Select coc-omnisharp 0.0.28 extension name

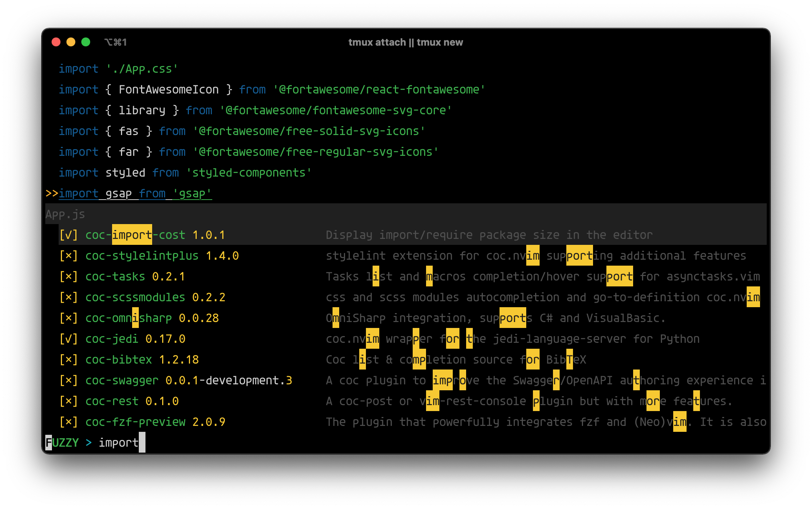[x=152, y=318]
